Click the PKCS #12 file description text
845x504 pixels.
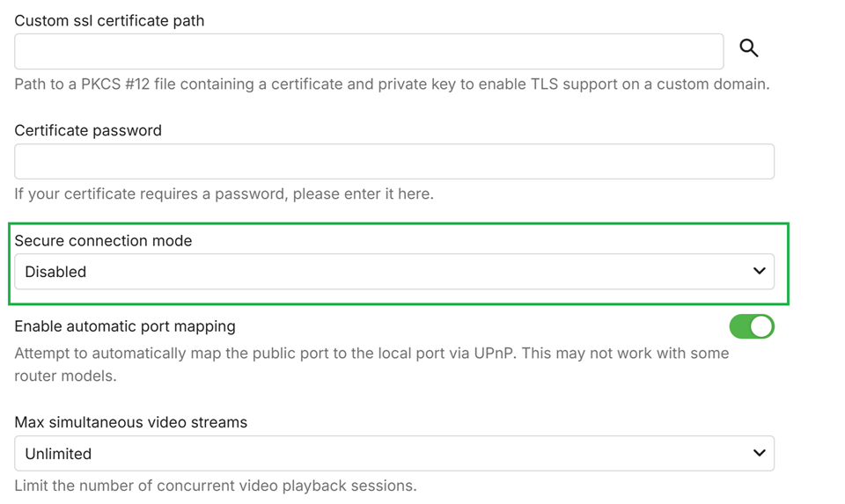392,84
